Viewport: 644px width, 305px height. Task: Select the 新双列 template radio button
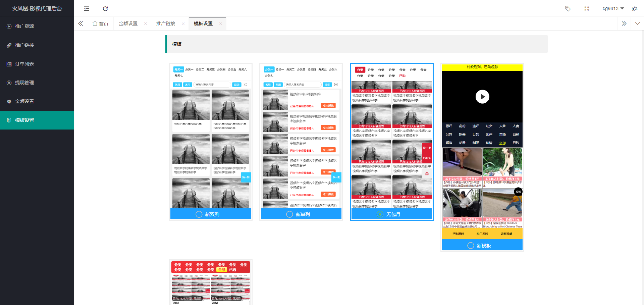pos(199,214)
